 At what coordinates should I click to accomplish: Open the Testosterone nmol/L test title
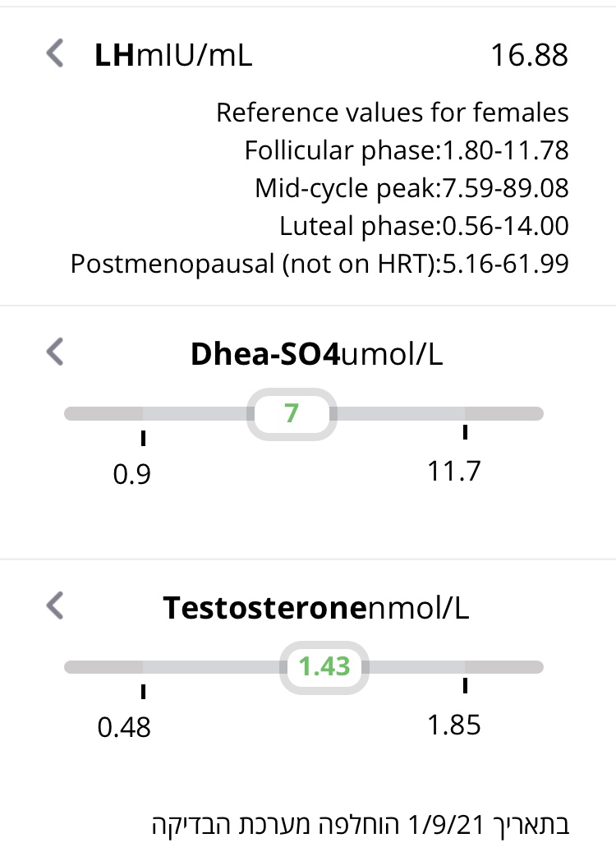(316, 609)
